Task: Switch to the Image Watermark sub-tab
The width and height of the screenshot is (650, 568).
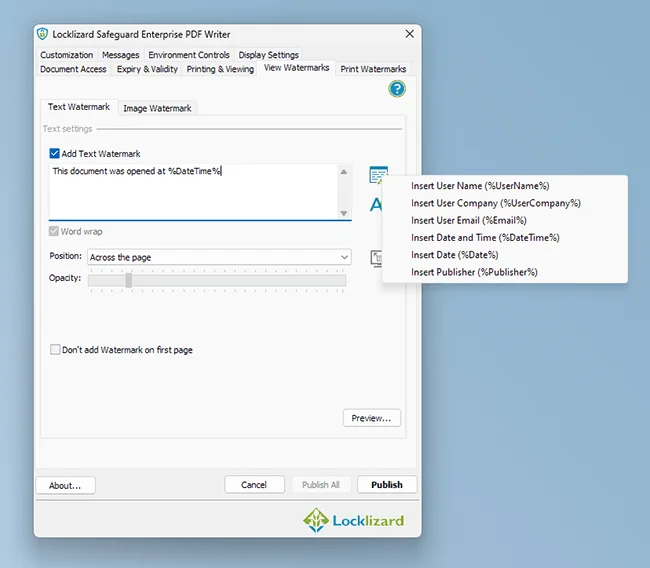Action: click(157, 108)
